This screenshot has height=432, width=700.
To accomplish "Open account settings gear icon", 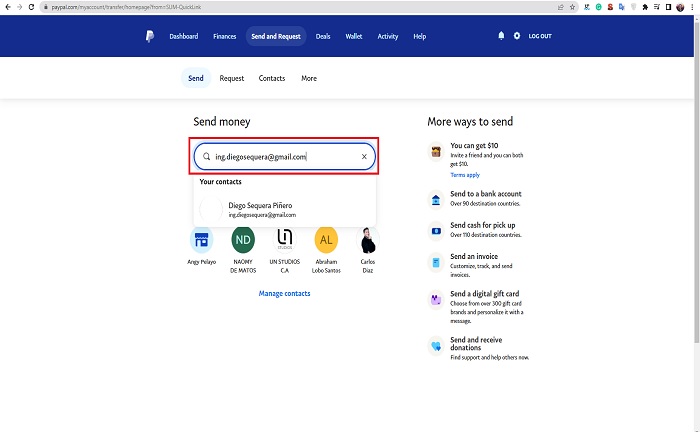I will pyautogui.click(x=517, y=36).
